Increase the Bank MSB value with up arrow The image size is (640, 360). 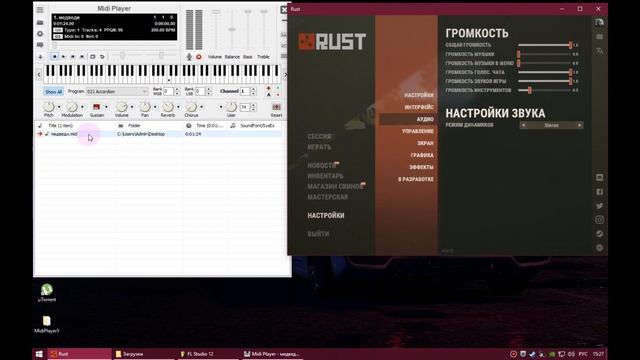[177, 89]
